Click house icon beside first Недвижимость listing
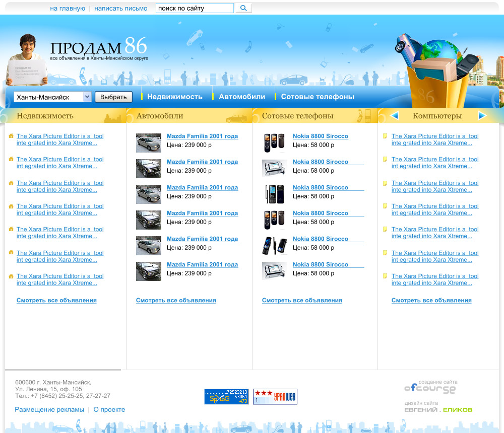The width and height of the screenshot is (504, 433). tap(11, 136)
